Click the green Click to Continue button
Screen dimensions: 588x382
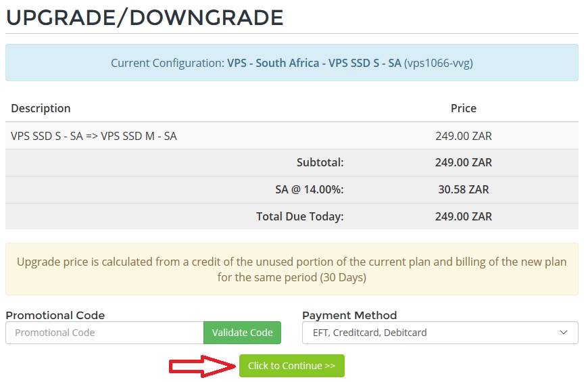(292, 366)
